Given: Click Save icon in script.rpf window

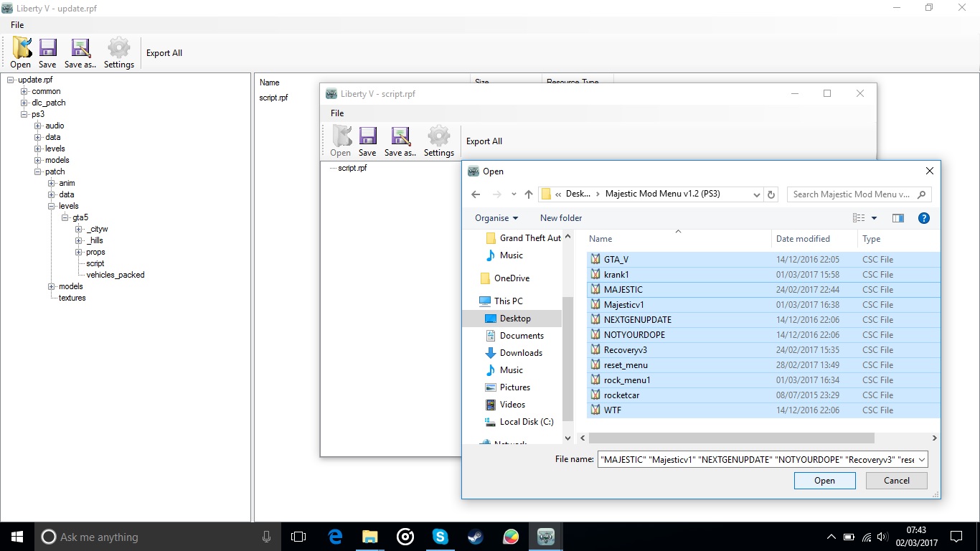Looking at the screenshot, I should click(x=367, y=141).
